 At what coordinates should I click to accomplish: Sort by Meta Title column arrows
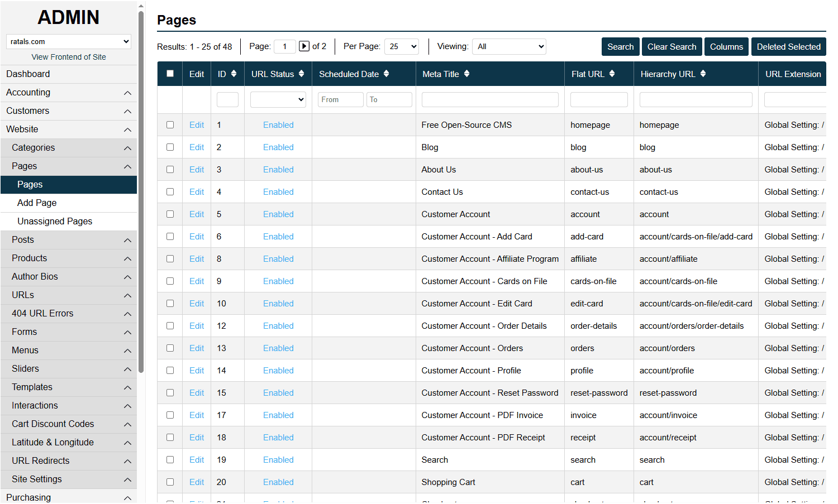pos(466,74)
